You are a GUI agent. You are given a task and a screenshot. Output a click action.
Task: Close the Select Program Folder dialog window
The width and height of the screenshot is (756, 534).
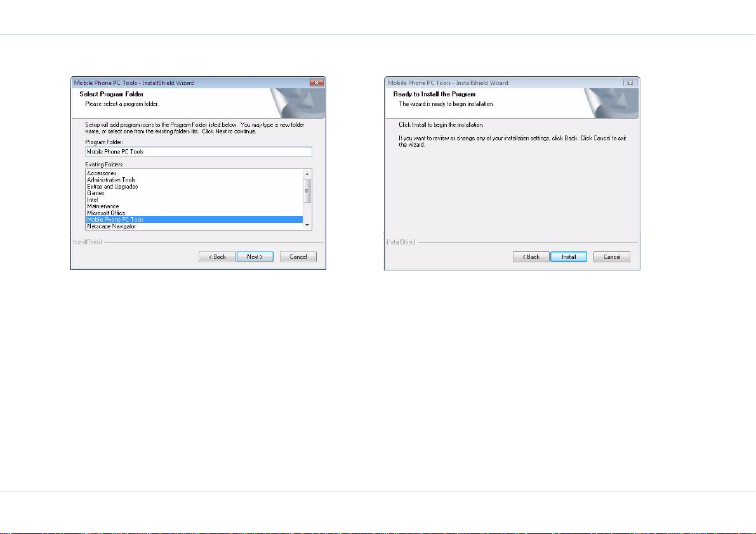click(x=316, y=83)
